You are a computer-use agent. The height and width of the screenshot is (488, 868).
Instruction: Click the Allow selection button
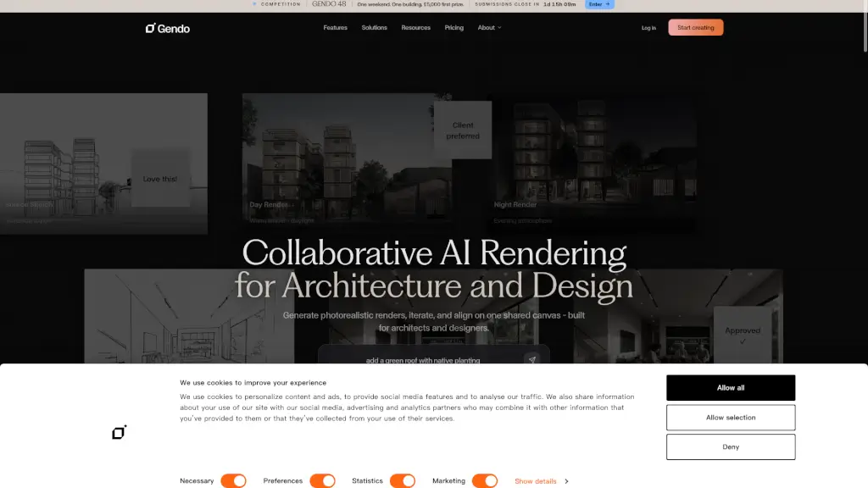[731, 418]
